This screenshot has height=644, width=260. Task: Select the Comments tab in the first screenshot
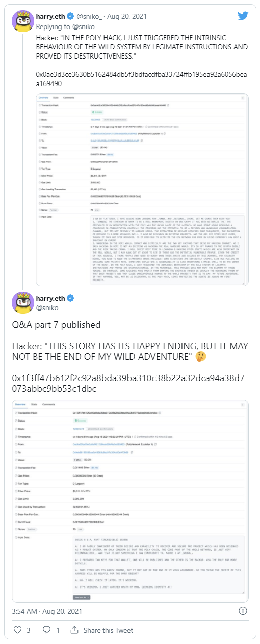pyautogui.click(x=69, y=97)
